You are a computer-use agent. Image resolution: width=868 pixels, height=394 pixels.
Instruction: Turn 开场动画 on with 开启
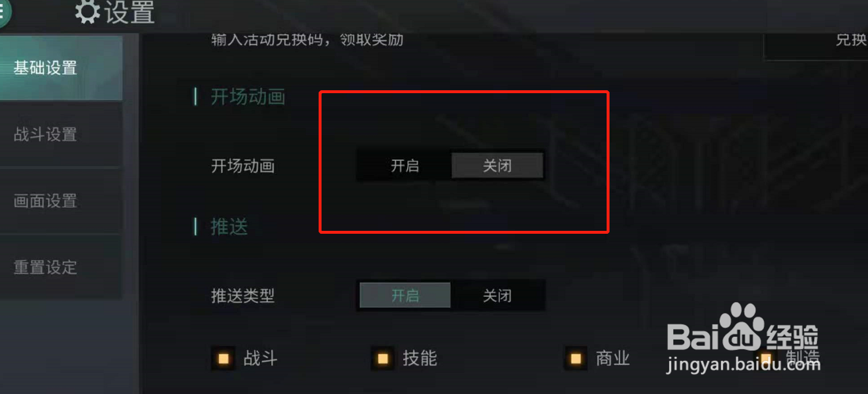point(405,166)
